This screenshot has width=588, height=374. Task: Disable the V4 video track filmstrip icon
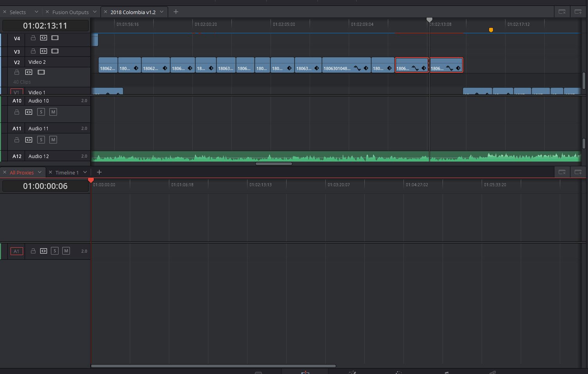coord(55,38)
